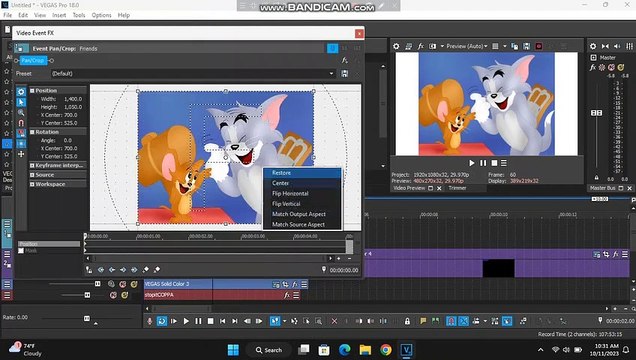636x360 pixels.
Task: Save the Pan/Crop preset
Action: [344, 73]
